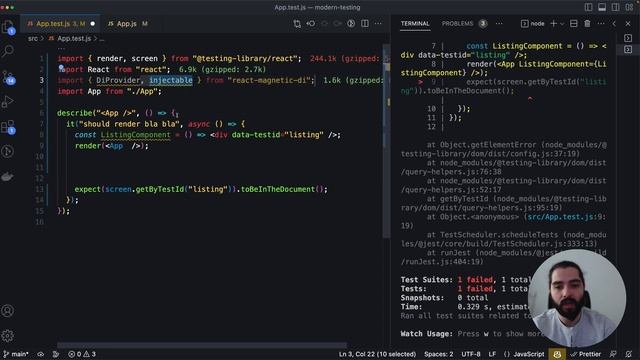The width and height of the screenshot is (640, 360).
Task: Click the describe call on line 6
Action: (74, 113)
